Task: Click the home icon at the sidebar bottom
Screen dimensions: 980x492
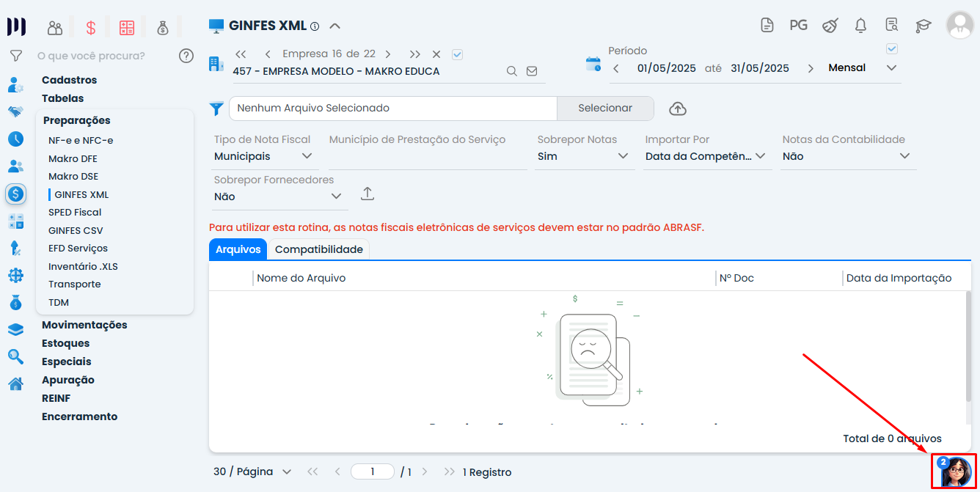Action: coord(15,383)
